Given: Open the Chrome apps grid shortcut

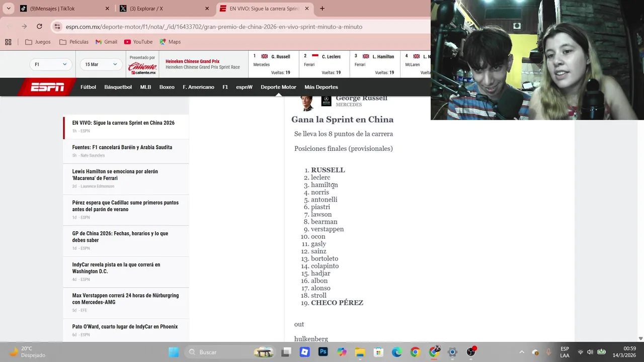Looking at the screenshot, I should (x=8, y=42).
